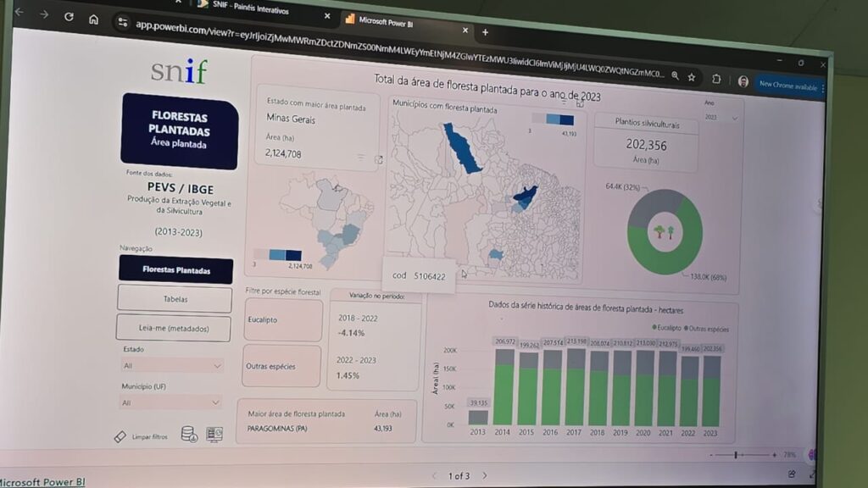Viewport: 868px width, 488px height.
Task: Click the Outras espécies legend entry
Action: pos(706,329)
